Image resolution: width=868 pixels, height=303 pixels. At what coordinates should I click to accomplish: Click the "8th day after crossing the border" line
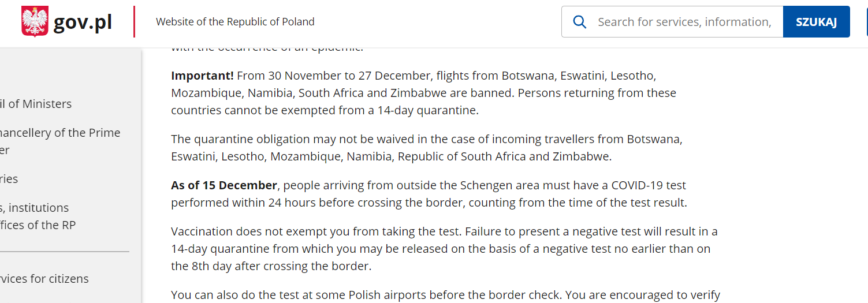[x=271, y=266]
